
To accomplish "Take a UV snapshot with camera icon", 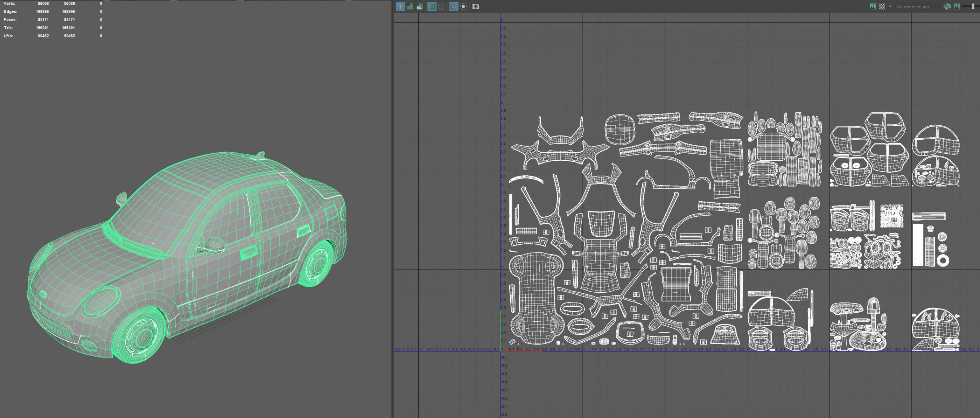I will (476, 6).
